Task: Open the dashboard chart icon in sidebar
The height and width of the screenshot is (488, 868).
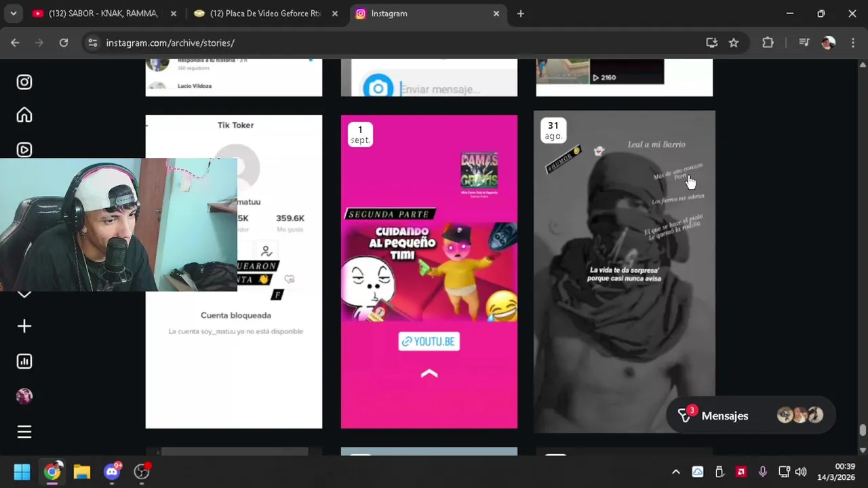Action: click(24, 361)
